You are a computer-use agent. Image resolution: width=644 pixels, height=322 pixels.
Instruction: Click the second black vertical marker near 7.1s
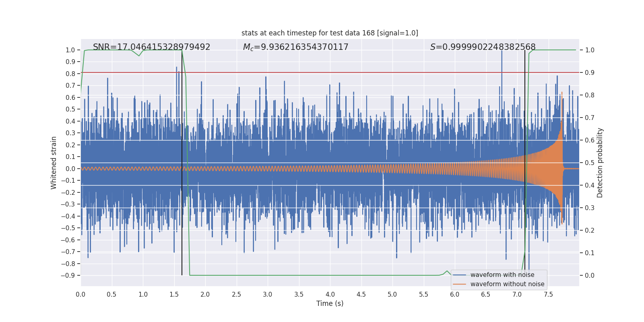tap(525, 163)
